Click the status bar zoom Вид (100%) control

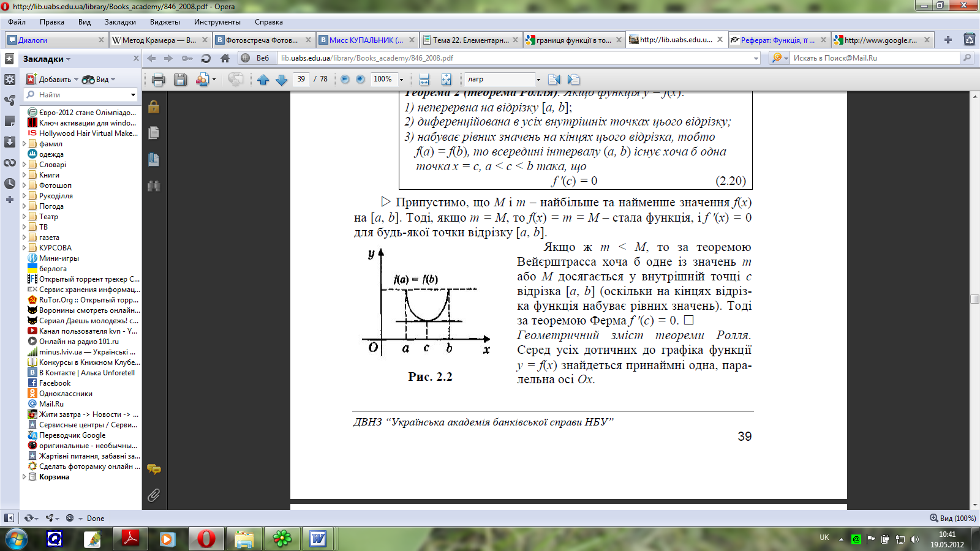click(x=953, y=518)
